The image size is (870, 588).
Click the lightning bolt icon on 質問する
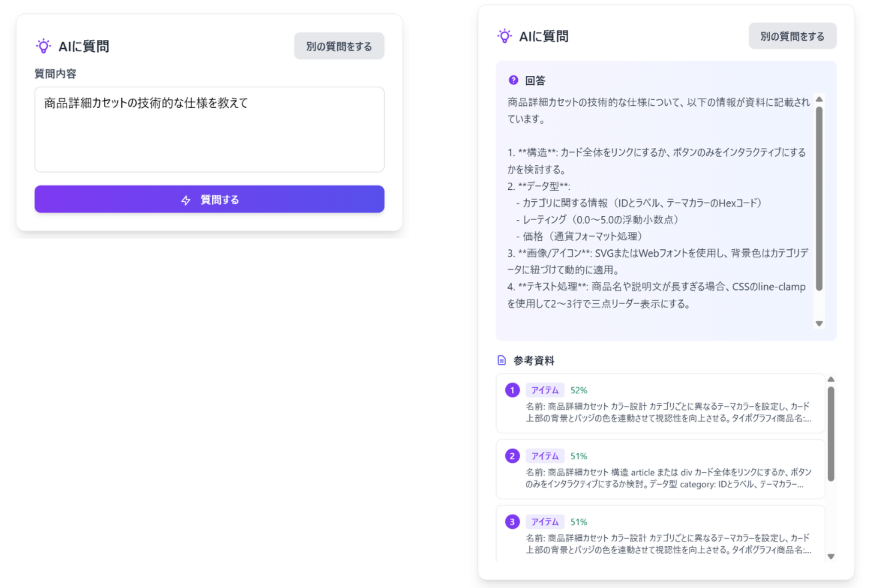186,200
